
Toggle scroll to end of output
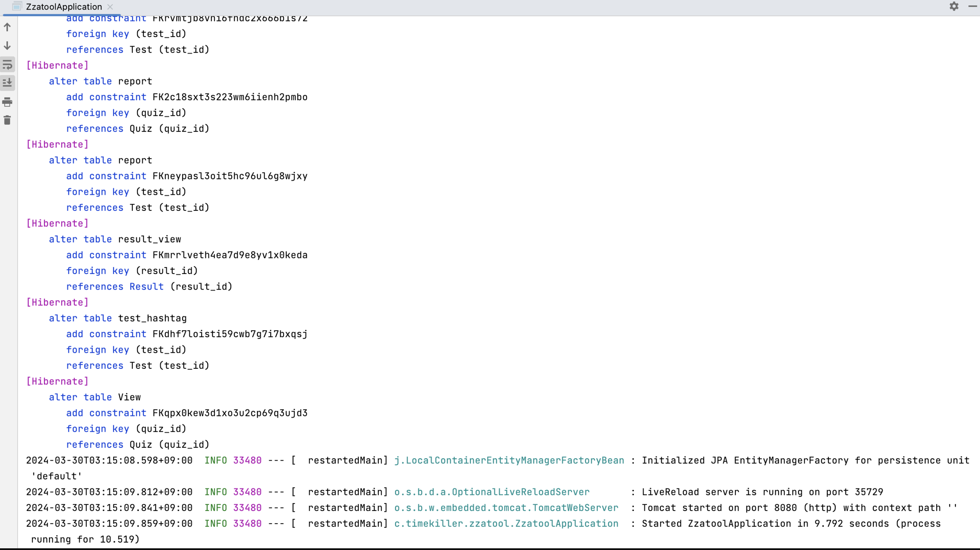(7, 83)
